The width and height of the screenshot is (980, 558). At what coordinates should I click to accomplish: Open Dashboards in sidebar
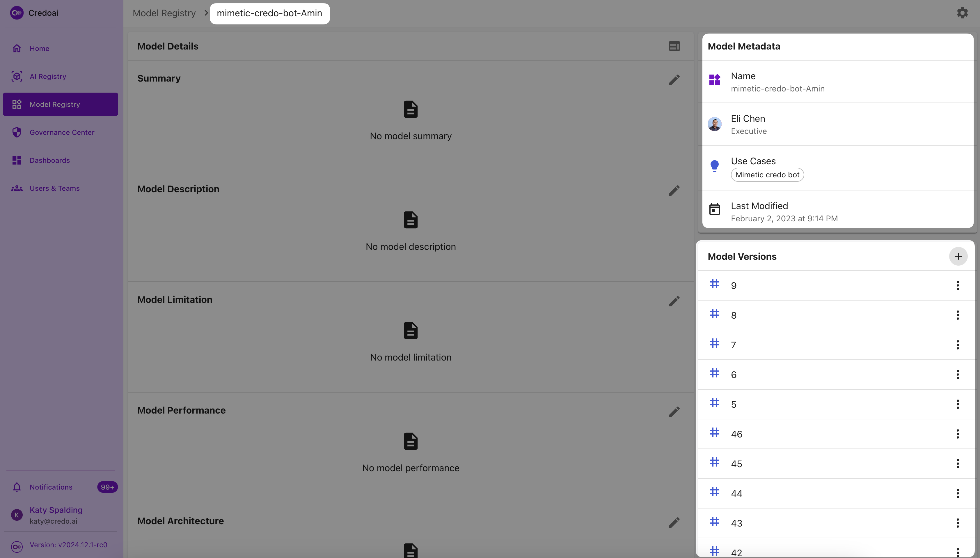[x=61, y=160]
